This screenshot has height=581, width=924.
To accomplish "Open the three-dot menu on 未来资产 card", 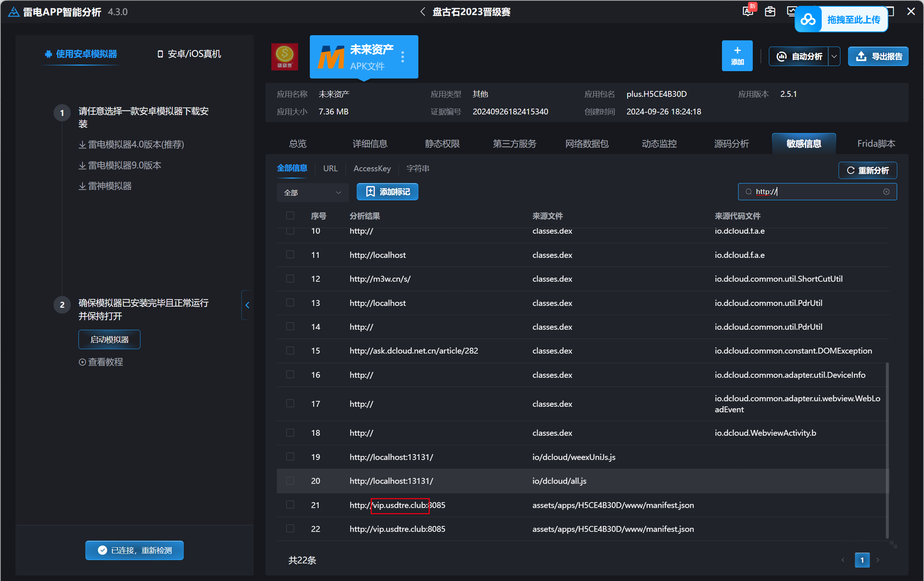I will [403, 57].
